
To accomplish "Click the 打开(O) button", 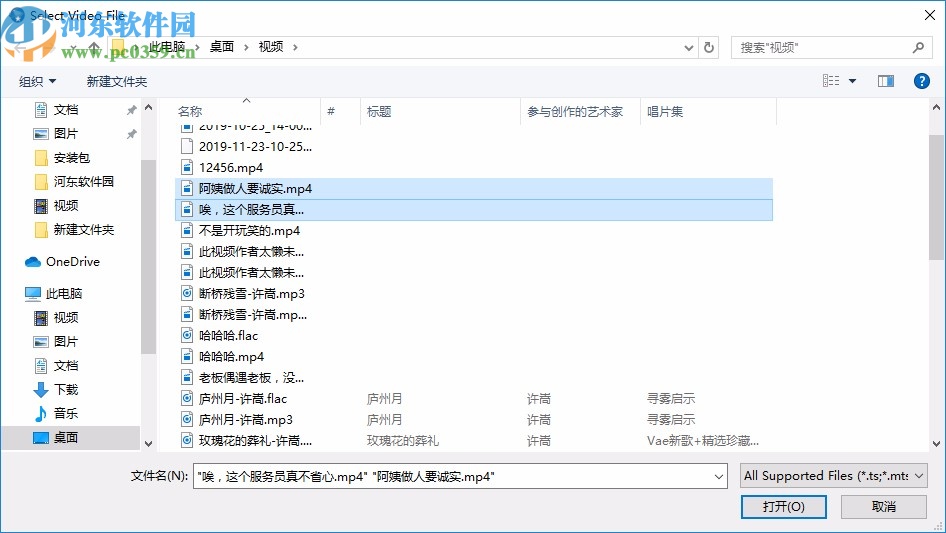I will pyautogui.click(x=783, y=506).
